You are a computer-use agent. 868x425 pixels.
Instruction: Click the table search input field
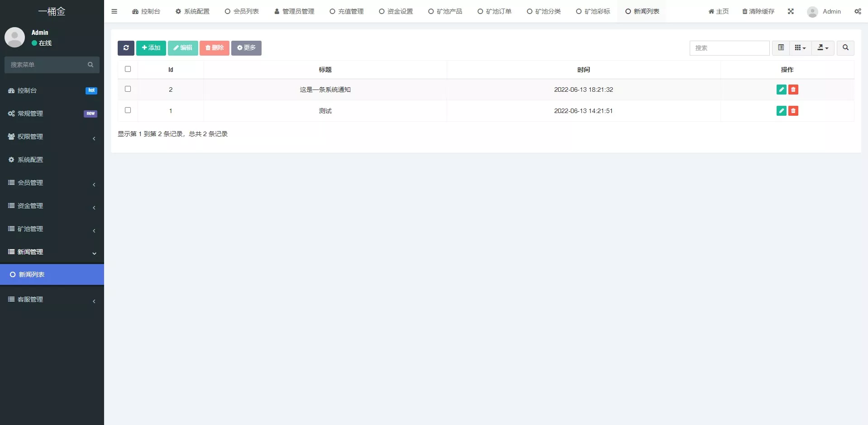729,48
